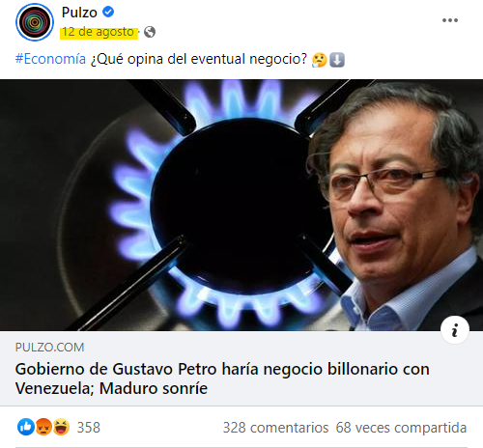This screenshot has width=483, height=448.
Task: Follow the #Economía hashtag
Action: click(x=50, y=59)
